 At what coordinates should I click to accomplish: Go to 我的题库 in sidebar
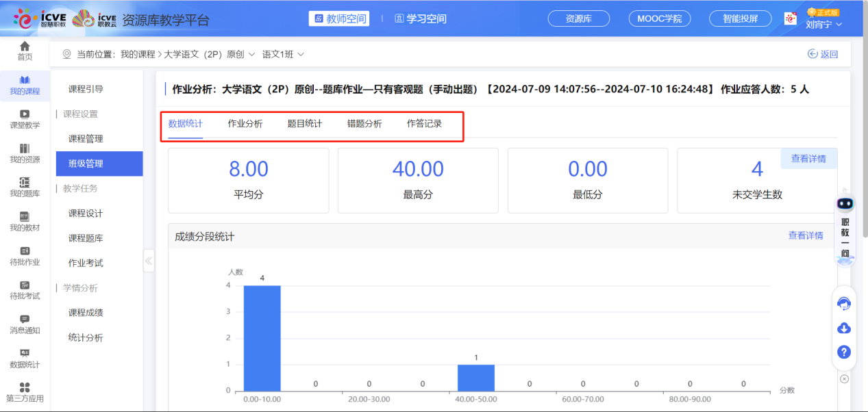[x=25, y=188]
